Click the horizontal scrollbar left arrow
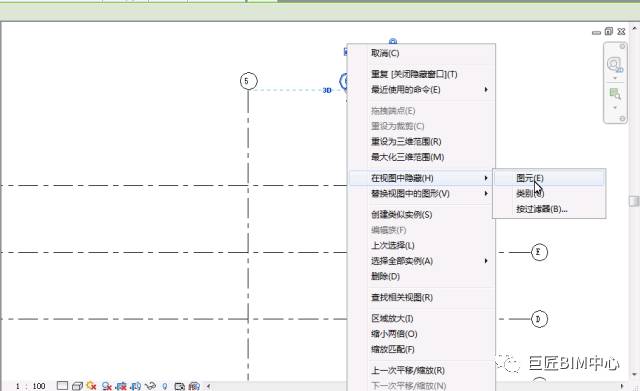The height and width of the screenshot is (391, 640). 209,386
